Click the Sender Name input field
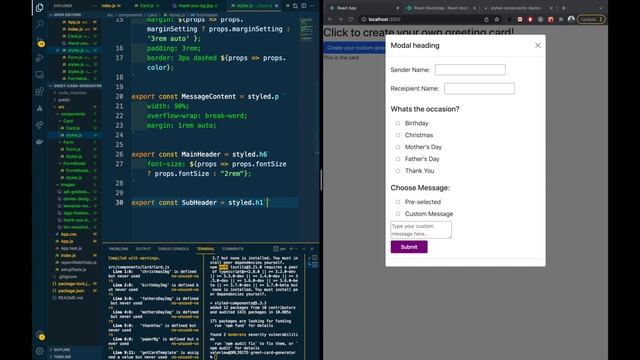640x360 pixels. click(470, 70)
